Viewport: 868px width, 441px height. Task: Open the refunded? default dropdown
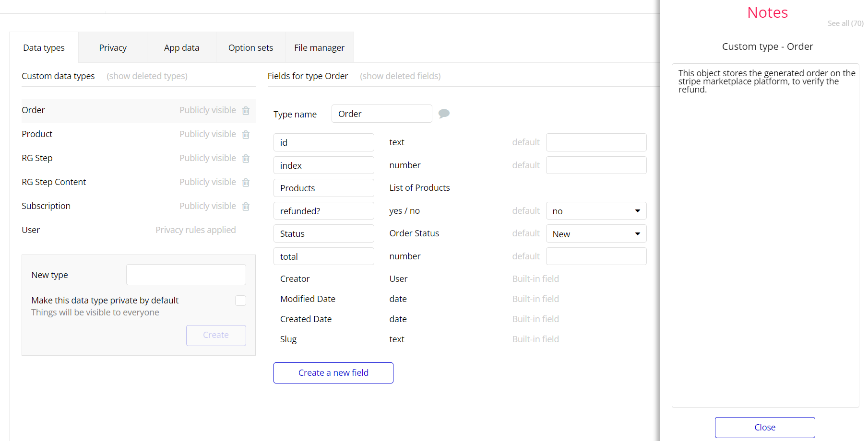click(x=596, y=211)
